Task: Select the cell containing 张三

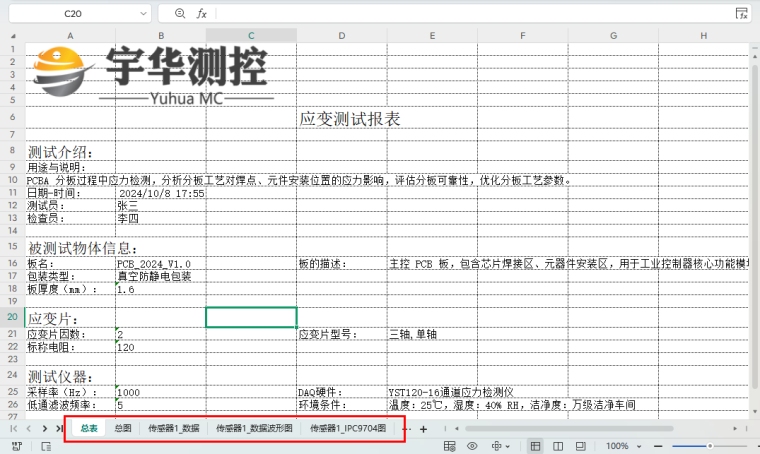Action: click(x=161, y=206)
